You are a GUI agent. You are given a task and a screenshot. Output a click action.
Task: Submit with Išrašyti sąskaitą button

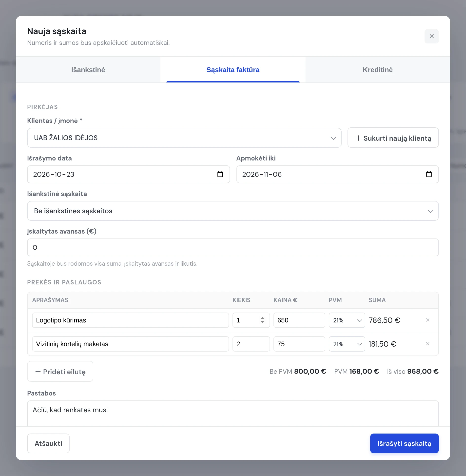pos(404,443)
